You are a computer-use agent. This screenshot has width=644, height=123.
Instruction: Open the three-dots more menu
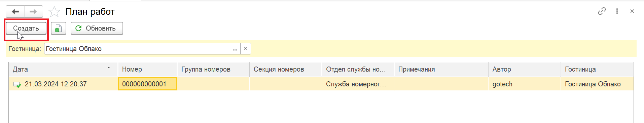tap(617, 11)
